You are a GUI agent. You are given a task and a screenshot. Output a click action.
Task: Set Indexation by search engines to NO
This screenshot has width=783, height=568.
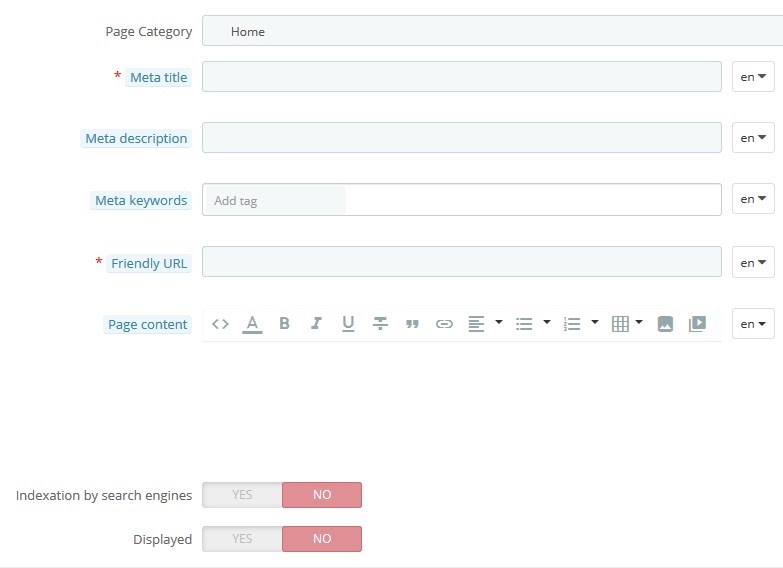pos(322,495)
